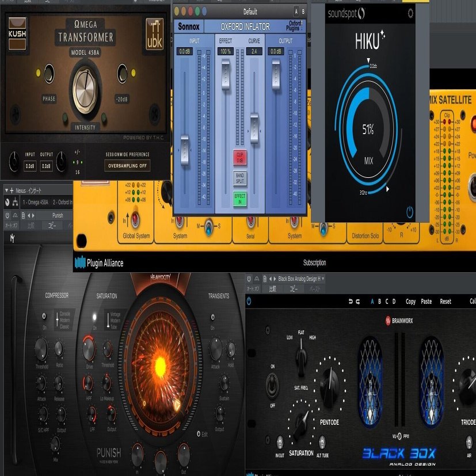
Task: Open the Punish preset name selector
Action: coord(58,215)
